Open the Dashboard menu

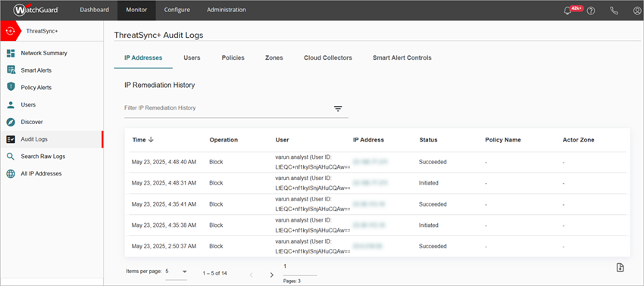95,10
